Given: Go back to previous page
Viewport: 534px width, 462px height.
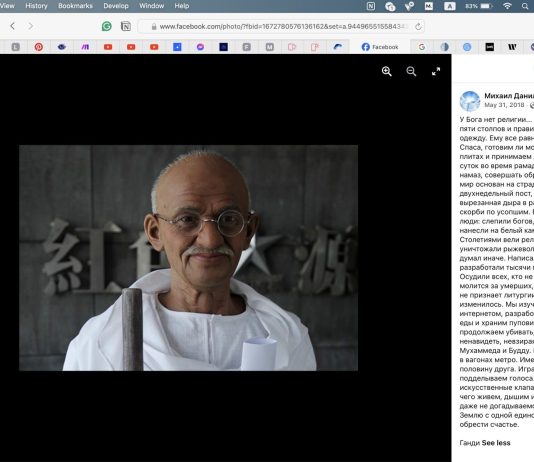Looking at the screenshot, I should tap(13, 26).
